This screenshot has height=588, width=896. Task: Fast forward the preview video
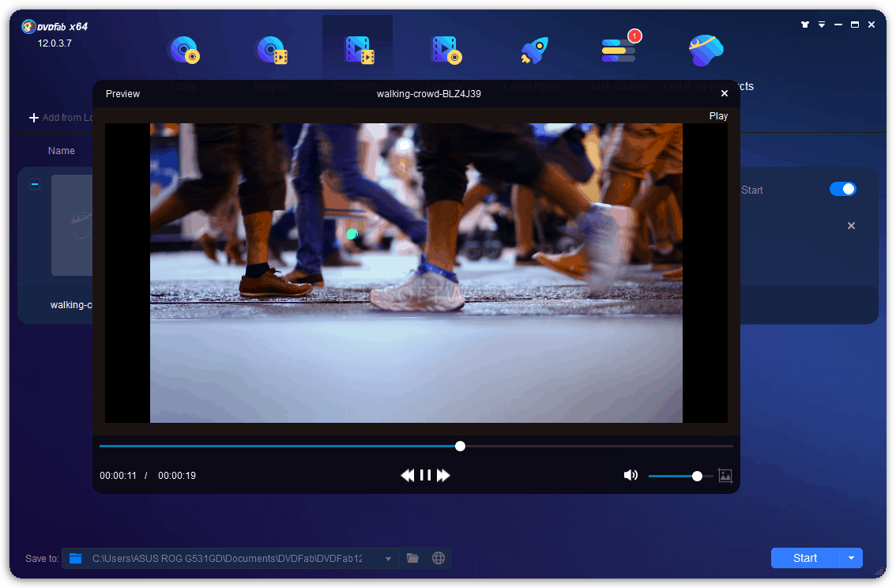[443, 476]
